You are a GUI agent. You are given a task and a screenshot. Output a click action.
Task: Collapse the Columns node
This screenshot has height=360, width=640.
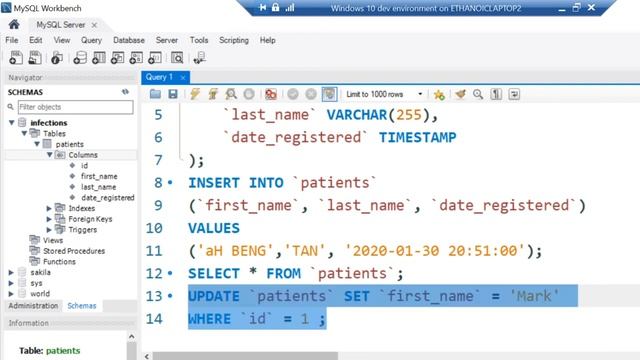(x=50, y=155)
